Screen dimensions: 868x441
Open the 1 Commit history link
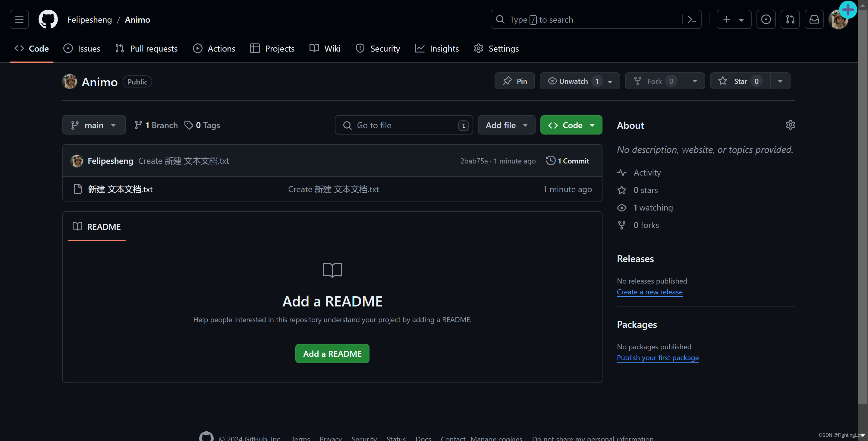tap(568, 161)
